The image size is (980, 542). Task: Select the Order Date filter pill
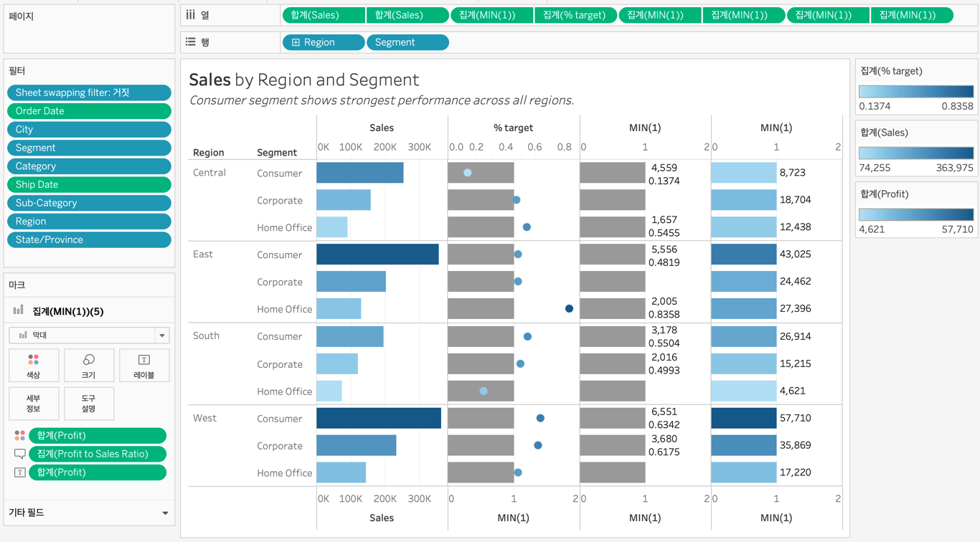coord(89,111)
